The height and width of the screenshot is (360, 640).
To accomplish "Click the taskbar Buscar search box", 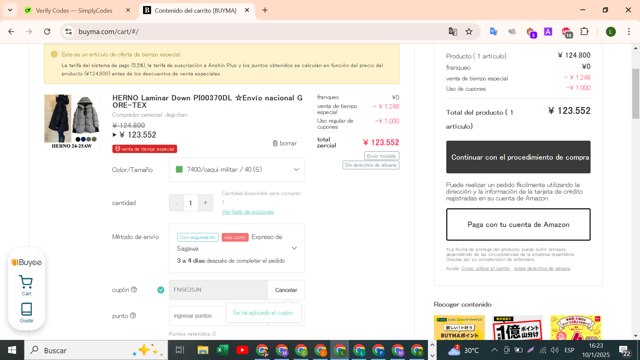I will click(96, 350).
